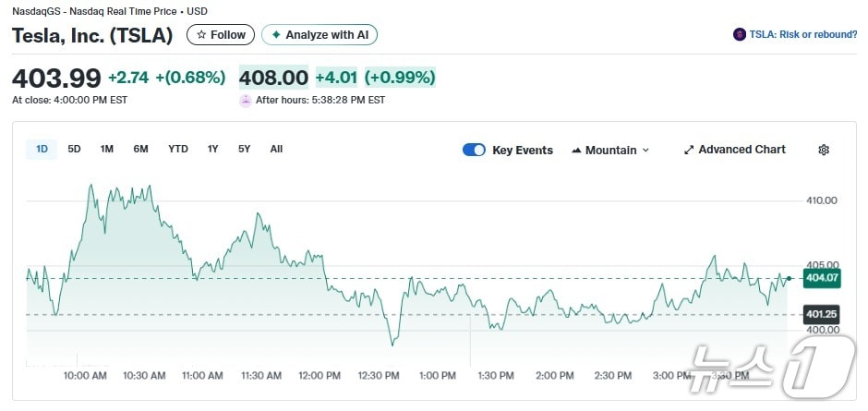
Task: Show the 5Y chart range
Action: [x=245, y=149]
